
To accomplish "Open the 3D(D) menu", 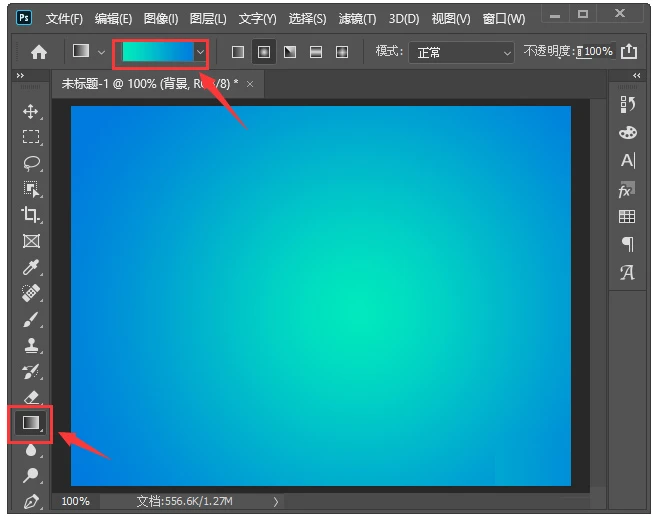I will click(404, 19).
